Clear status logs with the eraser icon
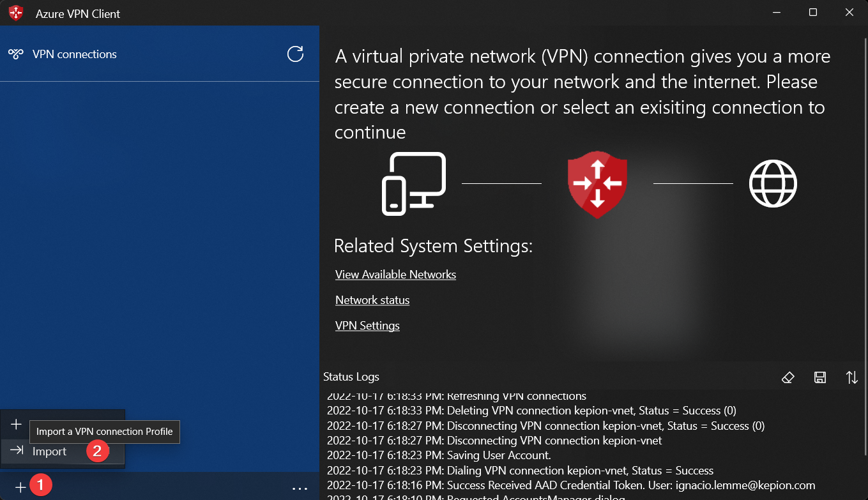The width and height of the screenshot is (868, 500). (x=788, y=377)
